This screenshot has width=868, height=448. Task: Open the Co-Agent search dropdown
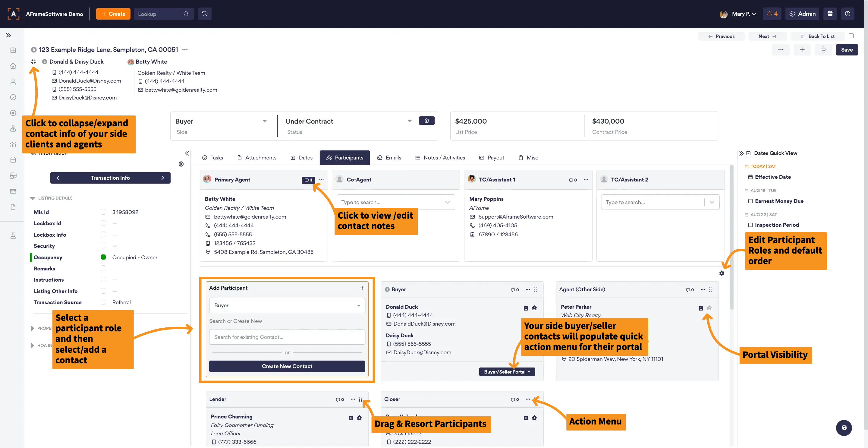pyautogui.click(x=396, y=202)
